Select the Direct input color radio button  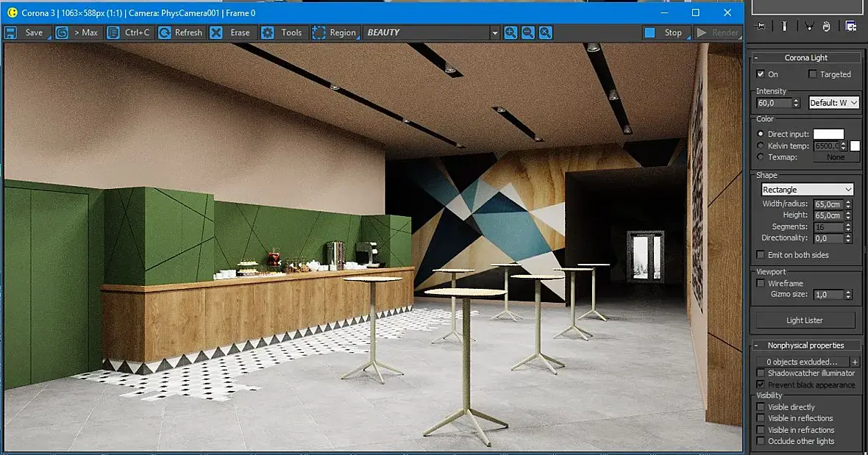click(x=761, y=134)
